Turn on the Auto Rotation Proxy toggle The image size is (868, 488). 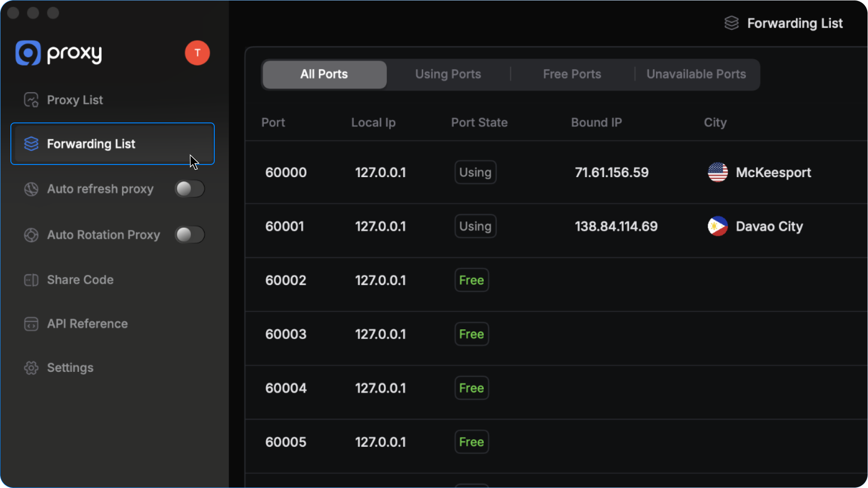(189, 235)
